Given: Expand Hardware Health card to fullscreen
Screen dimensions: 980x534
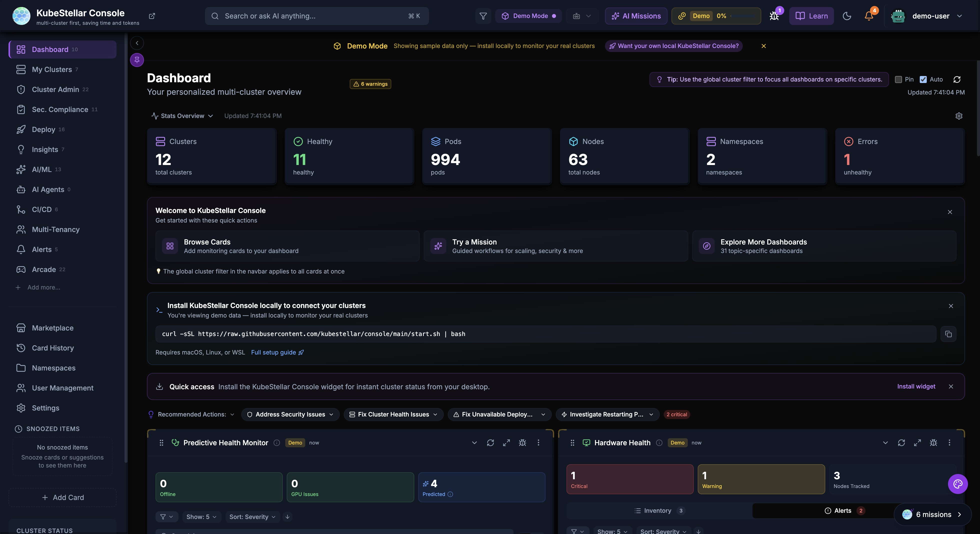Looking at the screenshot, I should 917,443.
